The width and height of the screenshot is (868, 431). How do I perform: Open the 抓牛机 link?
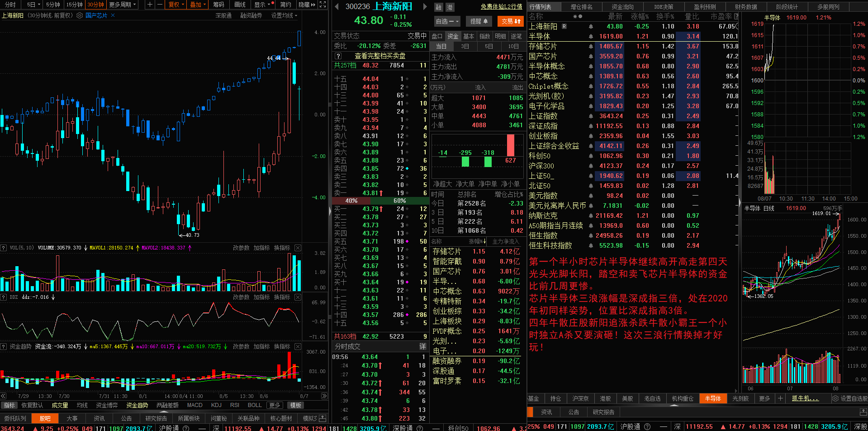(805, 398)
